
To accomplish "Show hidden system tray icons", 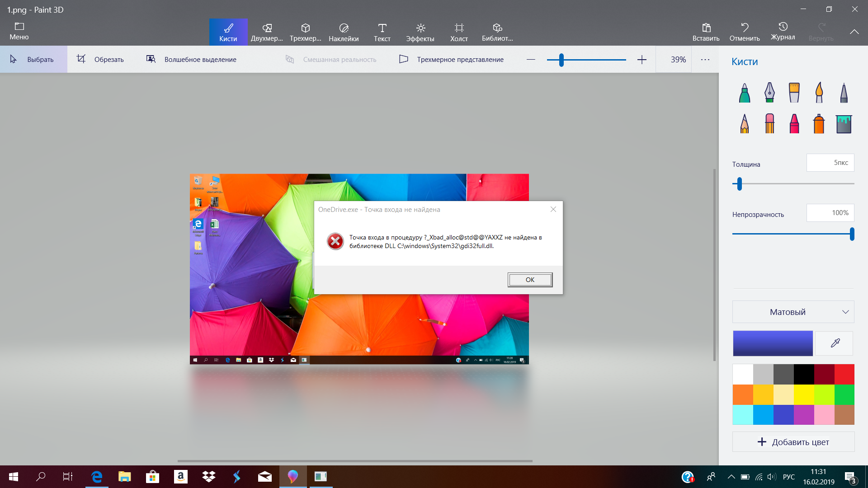I will click(x=731, y=477).
